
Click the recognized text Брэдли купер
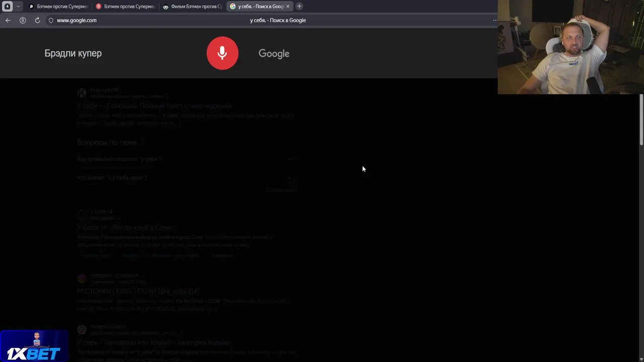pos(73,53)
